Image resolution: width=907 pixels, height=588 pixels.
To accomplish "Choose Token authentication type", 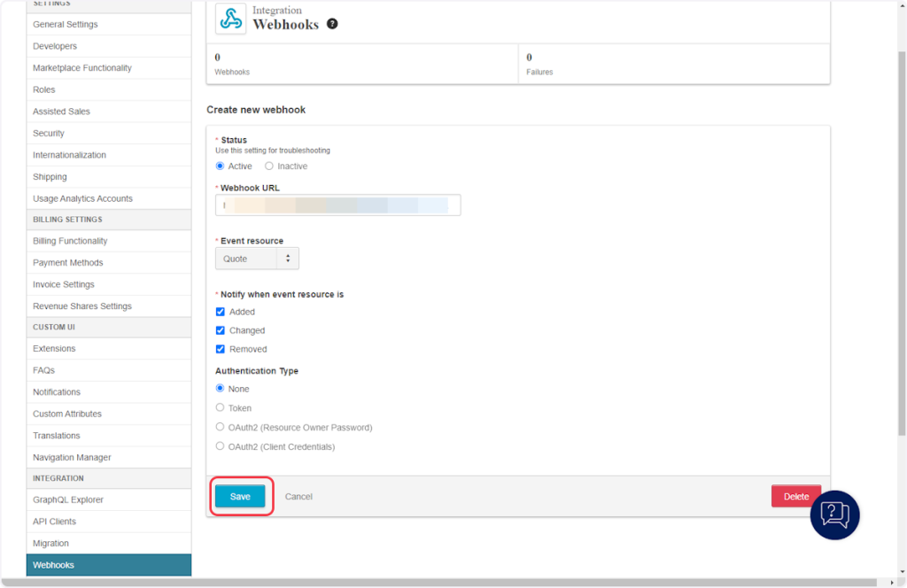I will 221,408.
